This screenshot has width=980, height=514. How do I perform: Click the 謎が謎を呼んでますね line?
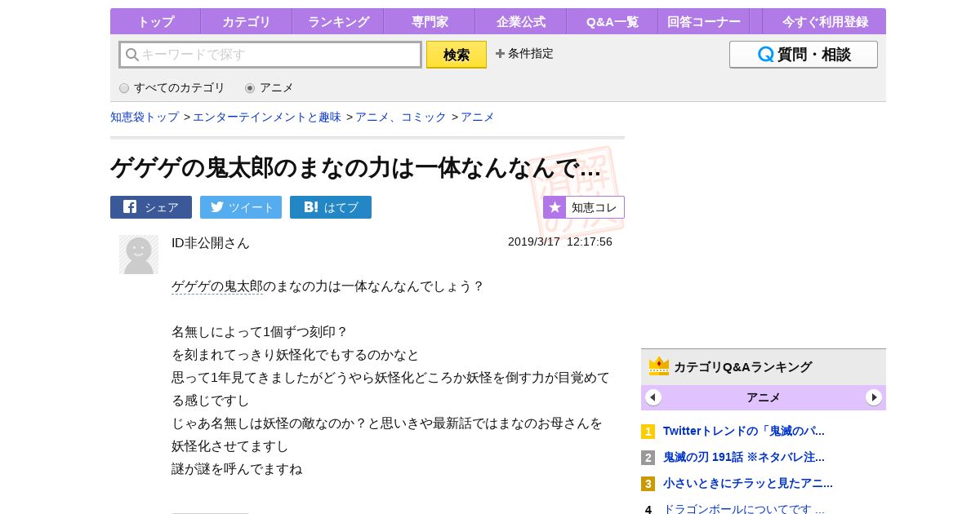237,469
